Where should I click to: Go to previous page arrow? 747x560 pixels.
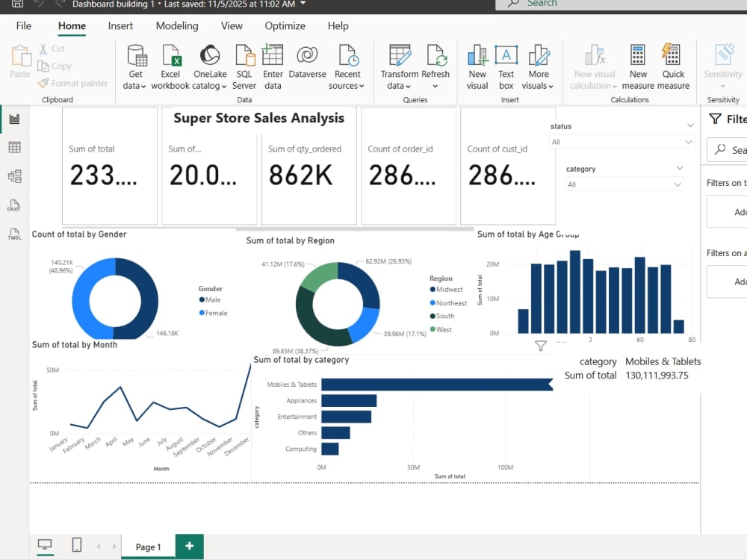click(x=99, y=547)
